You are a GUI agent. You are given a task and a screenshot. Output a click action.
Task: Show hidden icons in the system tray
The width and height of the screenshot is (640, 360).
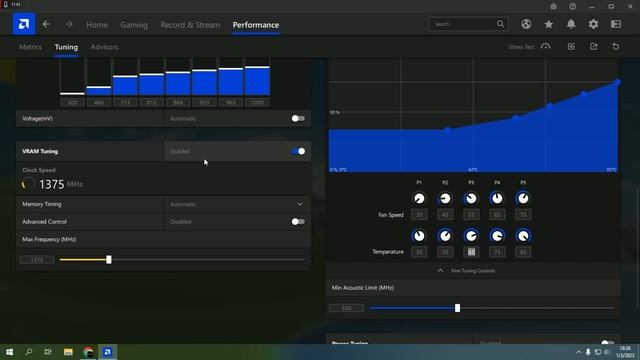578,352
